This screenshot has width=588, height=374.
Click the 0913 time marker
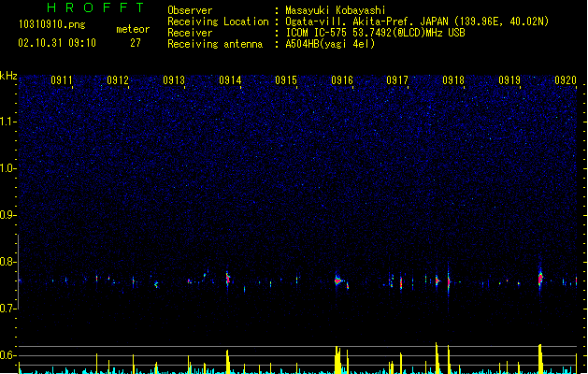[174, 80]
